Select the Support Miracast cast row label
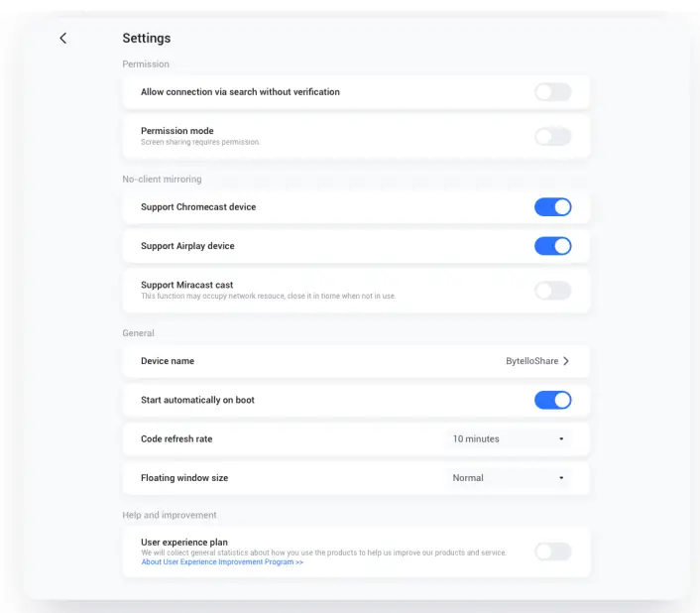 187,285
